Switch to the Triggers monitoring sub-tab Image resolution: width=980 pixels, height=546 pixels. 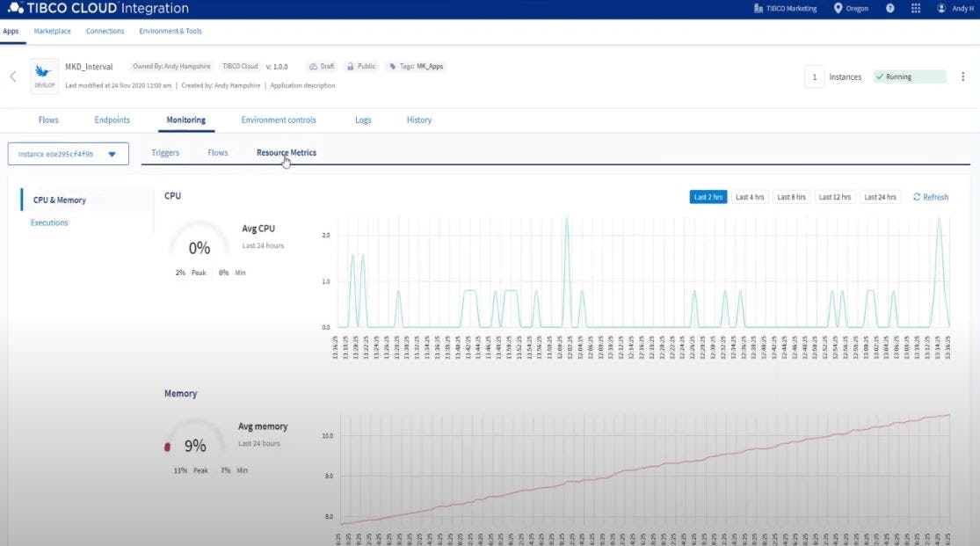point(165,153)
